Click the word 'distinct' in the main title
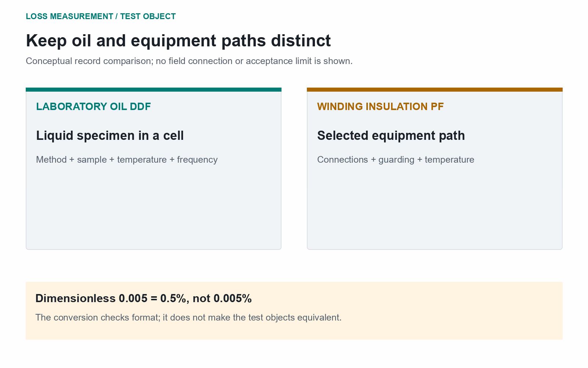 pos(301,40)
